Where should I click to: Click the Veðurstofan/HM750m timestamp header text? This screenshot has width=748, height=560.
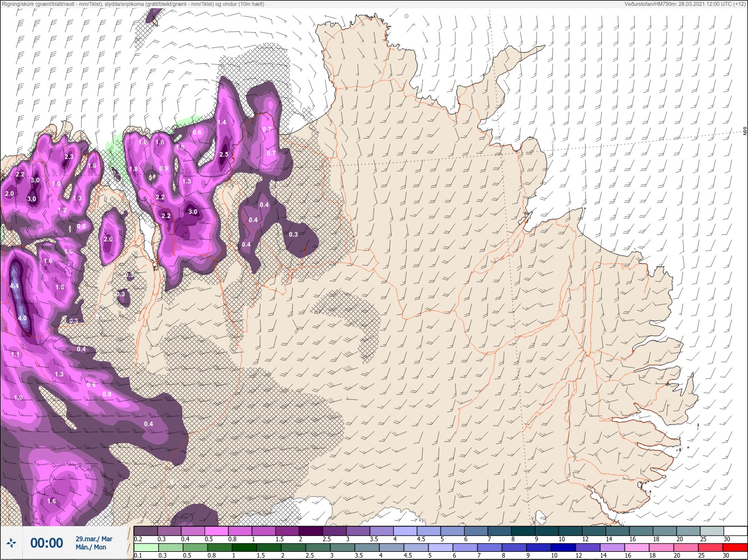[685, 4]
